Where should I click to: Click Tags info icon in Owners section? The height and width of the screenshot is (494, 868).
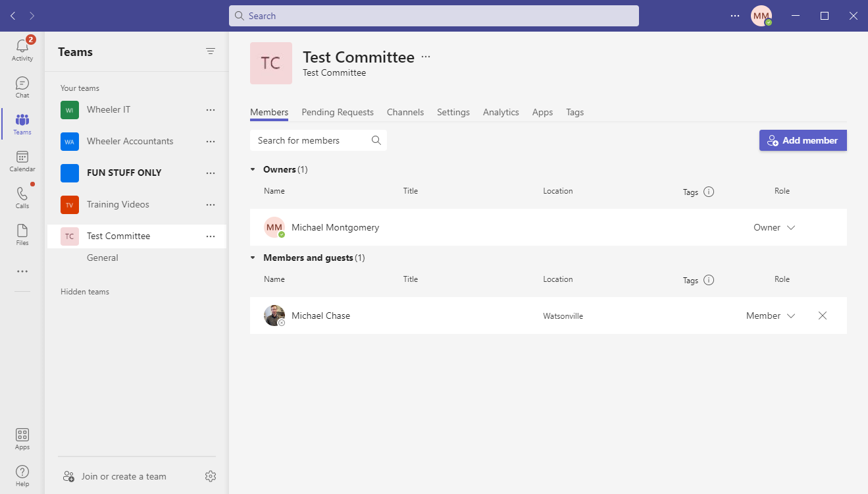(709, 192)
